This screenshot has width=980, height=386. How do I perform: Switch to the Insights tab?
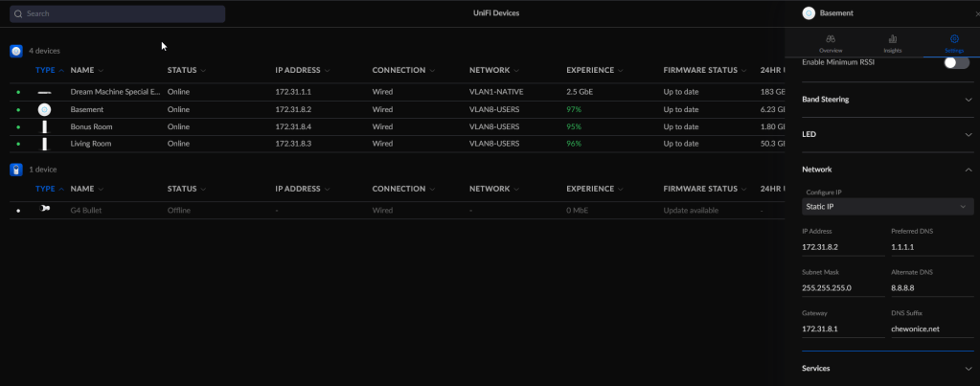point(892,43)
